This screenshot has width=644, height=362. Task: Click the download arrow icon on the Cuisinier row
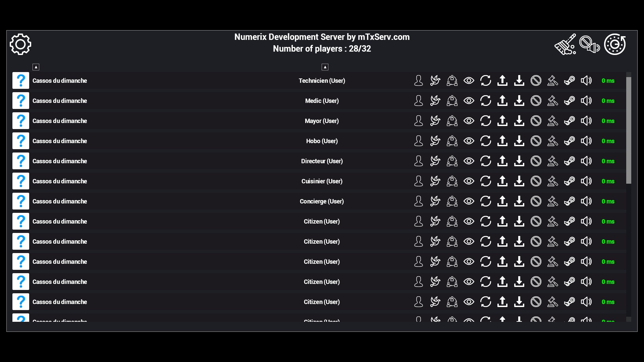tap(519, 181)
